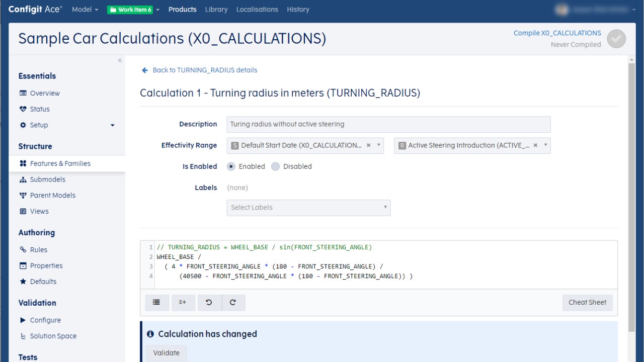Open the Cheat Sheet
Screen dimensions: 644x362
coord(587,302)
